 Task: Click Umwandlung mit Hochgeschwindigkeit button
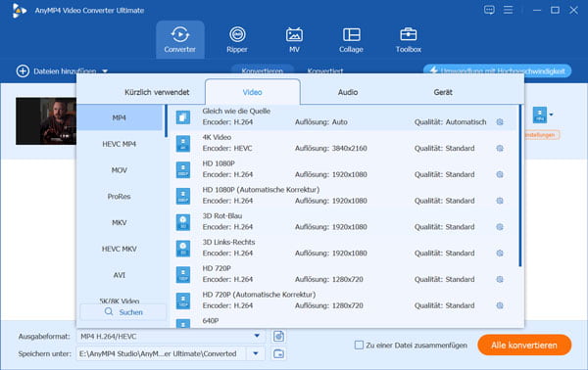497,70
